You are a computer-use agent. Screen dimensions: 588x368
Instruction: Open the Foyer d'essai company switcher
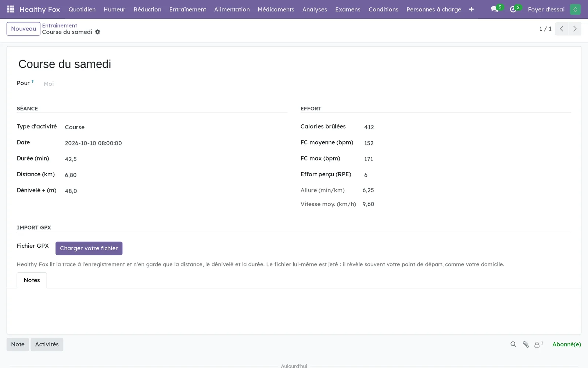[546, 9]
